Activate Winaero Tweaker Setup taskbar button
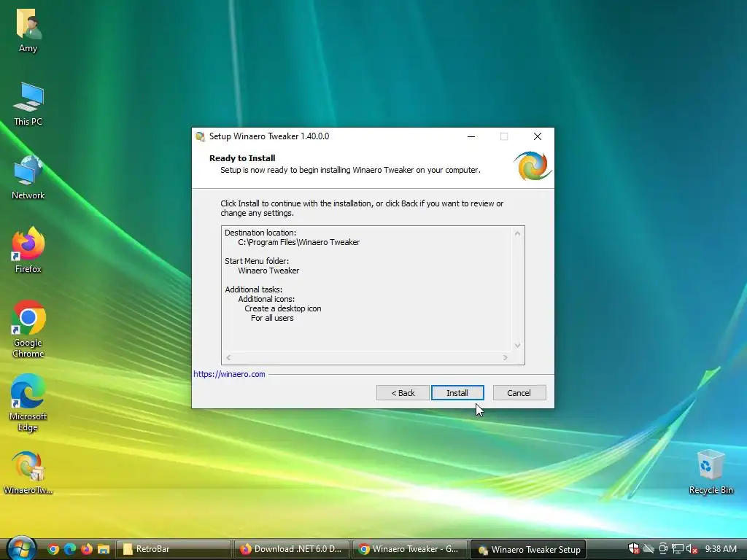The width and height of the screenshot is (747, 560). [x=528, y=549]
